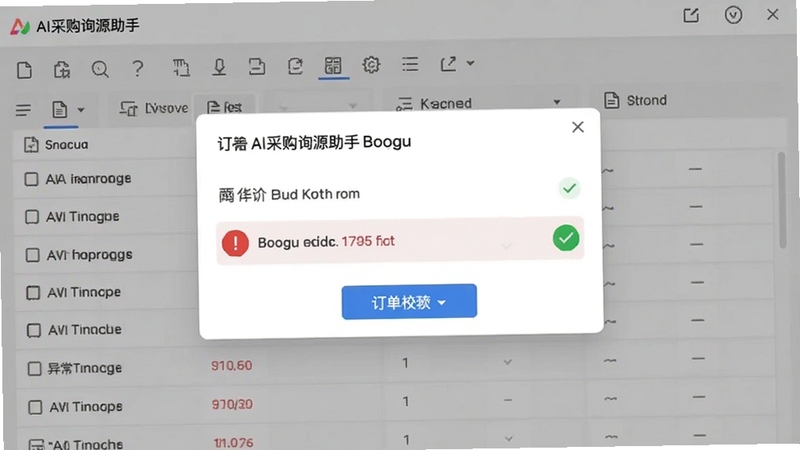Check the AVI Tinaclie row checkbox
This screenshot has width=800, height=450.
pos(34,331)
